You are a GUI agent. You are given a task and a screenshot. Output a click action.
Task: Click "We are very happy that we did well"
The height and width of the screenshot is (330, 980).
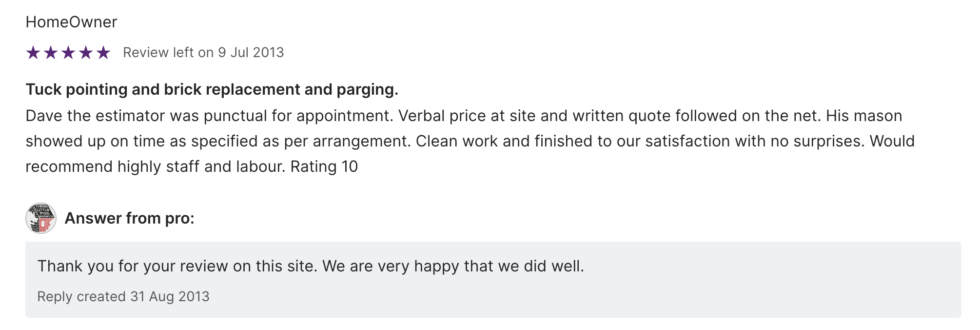453,266
